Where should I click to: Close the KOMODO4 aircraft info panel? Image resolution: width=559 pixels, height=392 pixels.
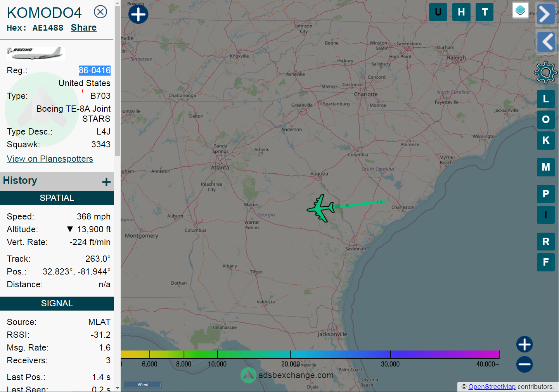(100, 12)
